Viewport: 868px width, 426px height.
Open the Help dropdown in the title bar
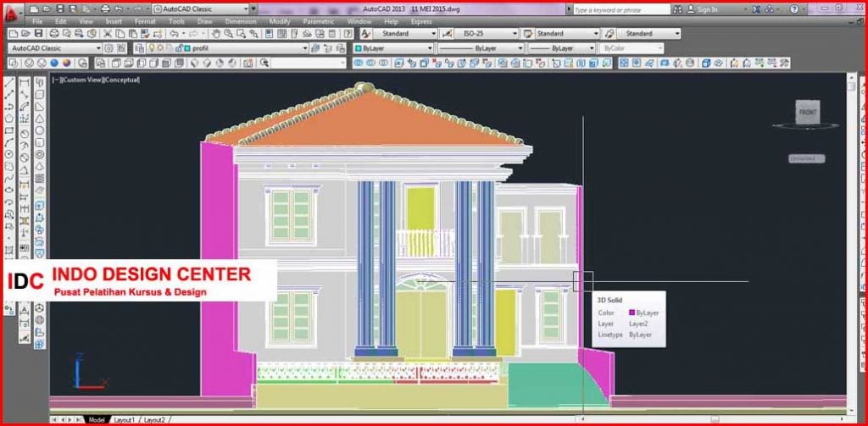pos(805,8)
